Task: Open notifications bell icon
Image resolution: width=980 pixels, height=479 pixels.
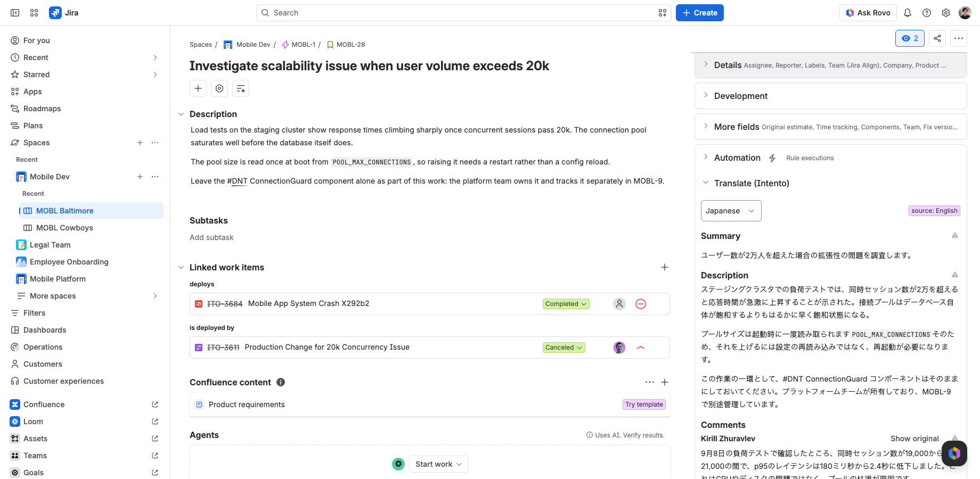Action: click(908, 13)
